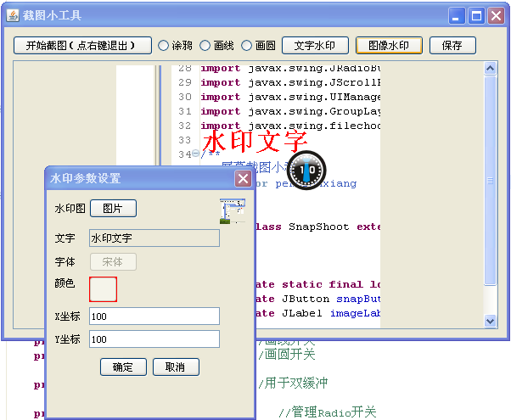The image size is (511, 420).
Task: Click code line 31 import GroupLayout
Action: coord(290,111)
